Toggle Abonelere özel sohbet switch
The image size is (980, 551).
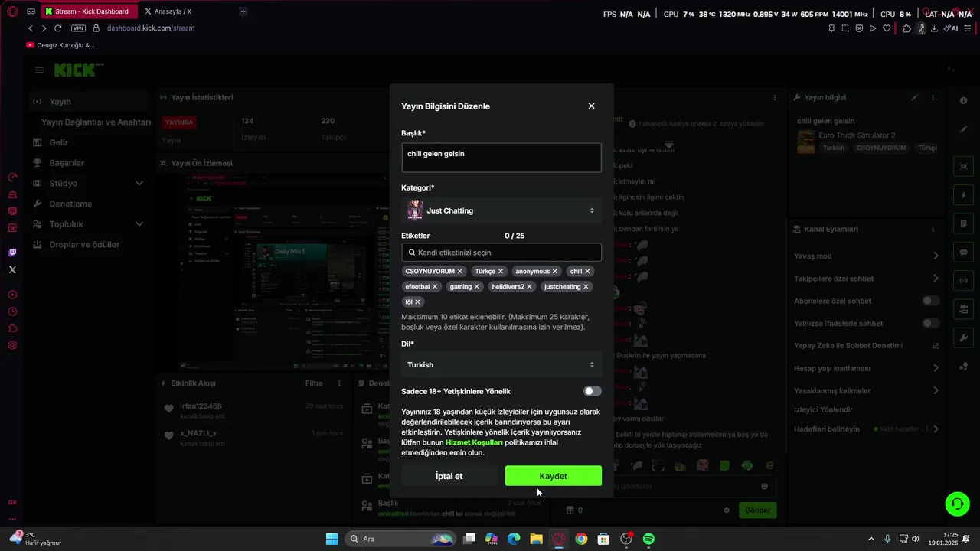point(930,301)
